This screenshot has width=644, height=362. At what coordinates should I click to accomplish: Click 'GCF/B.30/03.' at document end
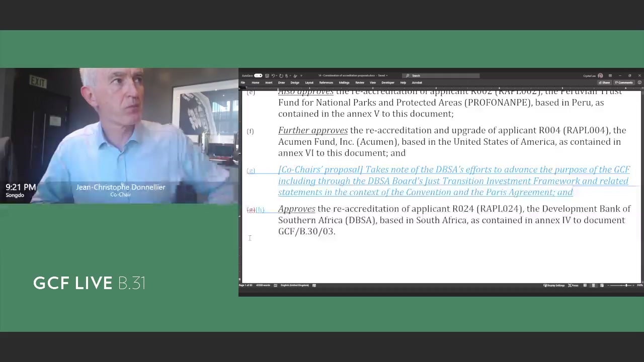(307, 231)
